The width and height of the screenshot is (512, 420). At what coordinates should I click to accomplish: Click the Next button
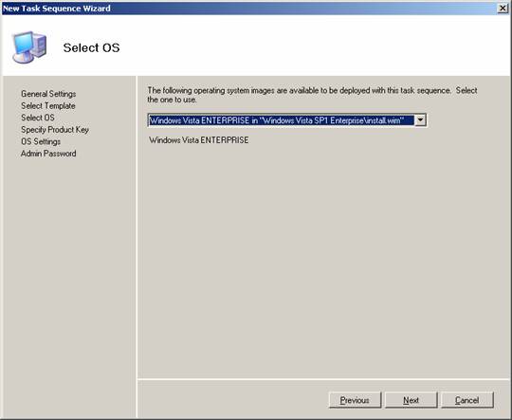click(411, 400)
